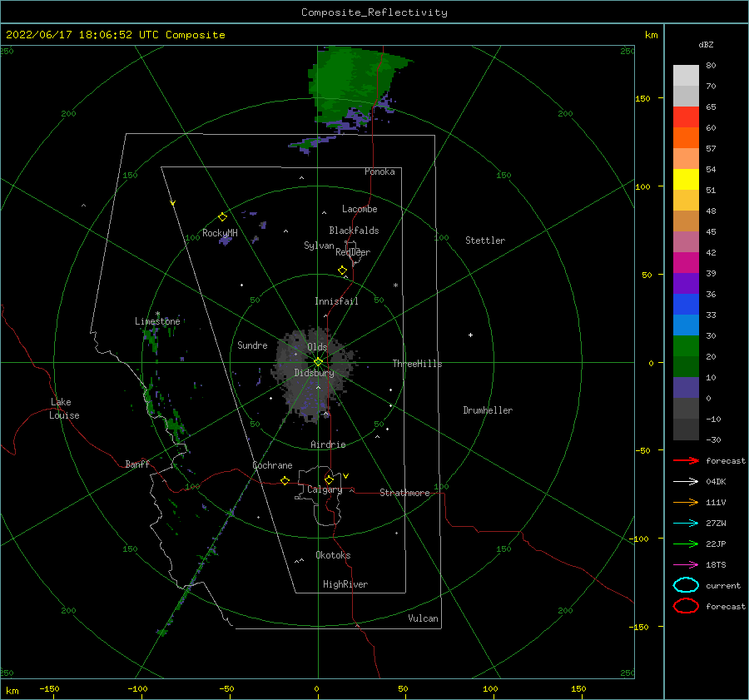Click the Drumheller city label
Viewport: 749px width, 700px height.
point(488,410)
